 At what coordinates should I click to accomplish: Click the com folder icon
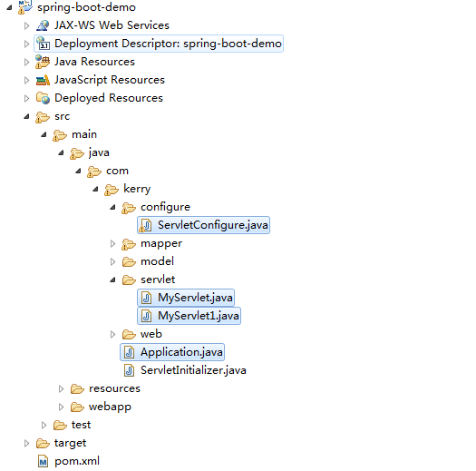point(94,172)
